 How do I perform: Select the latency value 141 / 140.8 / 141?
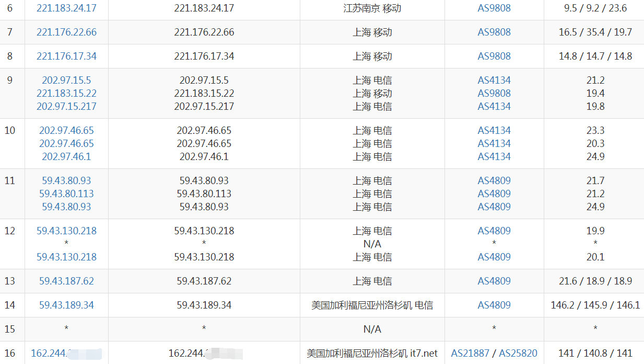pyautogui.click(x=595, y=353)
